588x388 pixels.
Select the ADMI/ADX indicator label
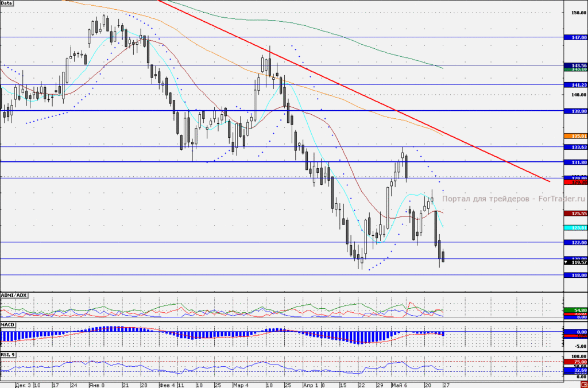(14, 296)
